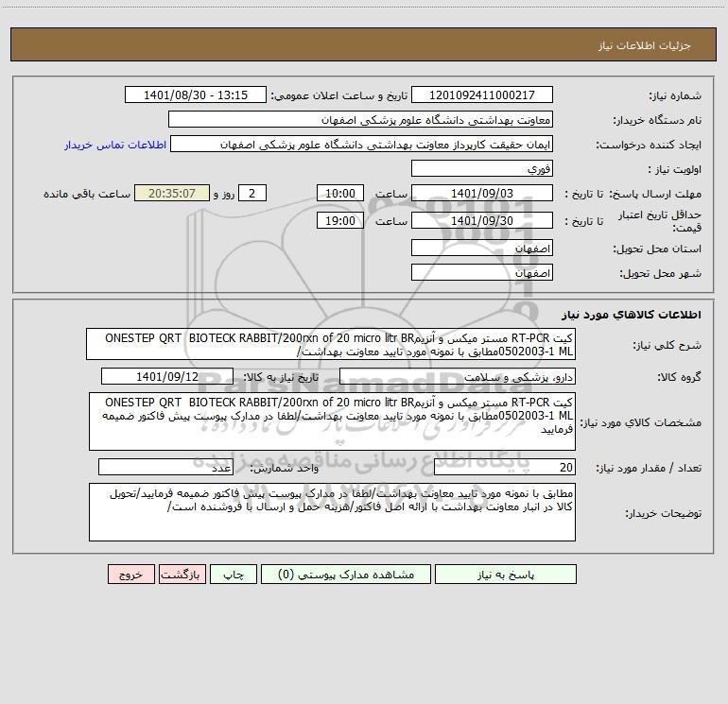Click the 'پاسخ به نیاز' button
This screenshot has width=728, height=704.
[506, 575]
